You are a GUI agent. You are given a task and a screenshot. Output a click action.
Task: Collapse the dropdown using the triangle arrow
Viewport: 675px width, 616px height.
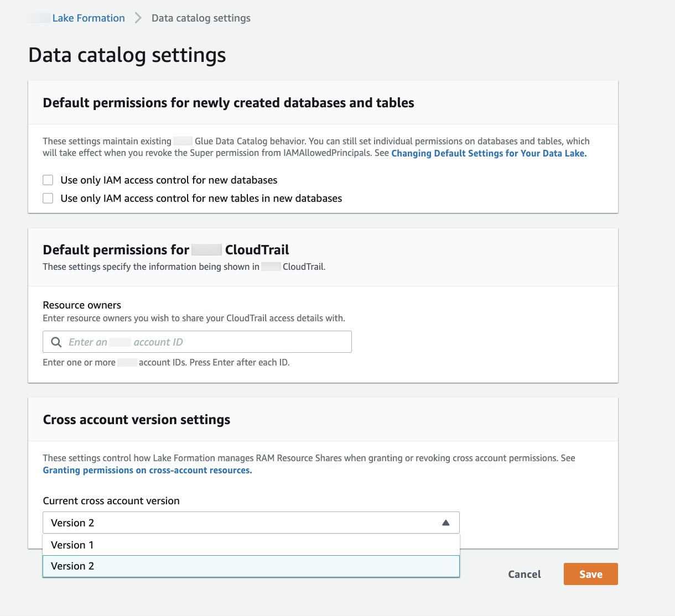pos(446,523)
